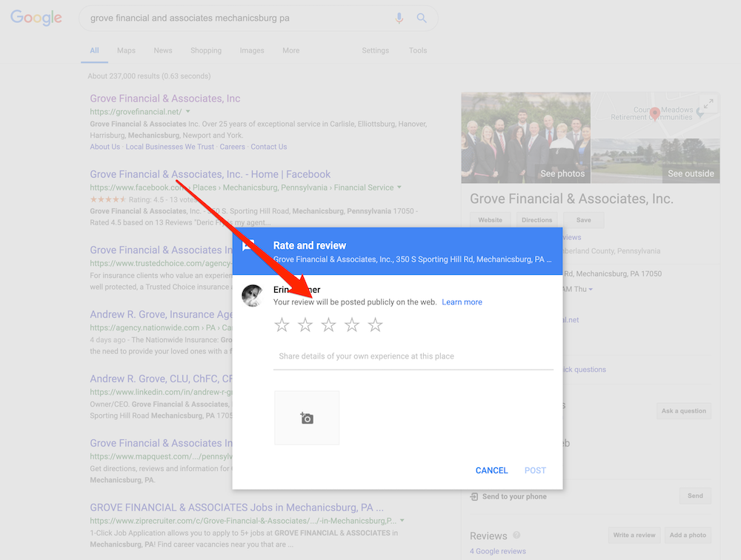Click the Send button
The image size is (741, 560).
[695, 496]
